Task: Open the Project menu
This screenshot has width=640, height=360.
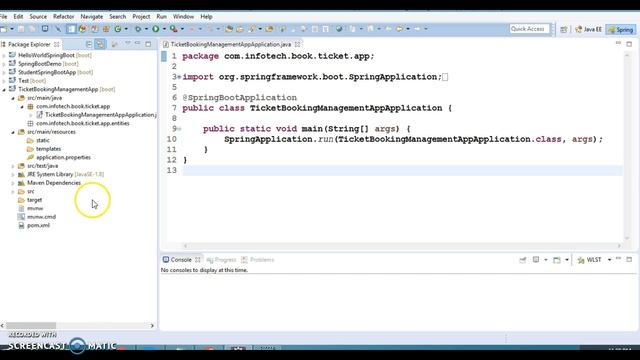Action: [141, 17]
